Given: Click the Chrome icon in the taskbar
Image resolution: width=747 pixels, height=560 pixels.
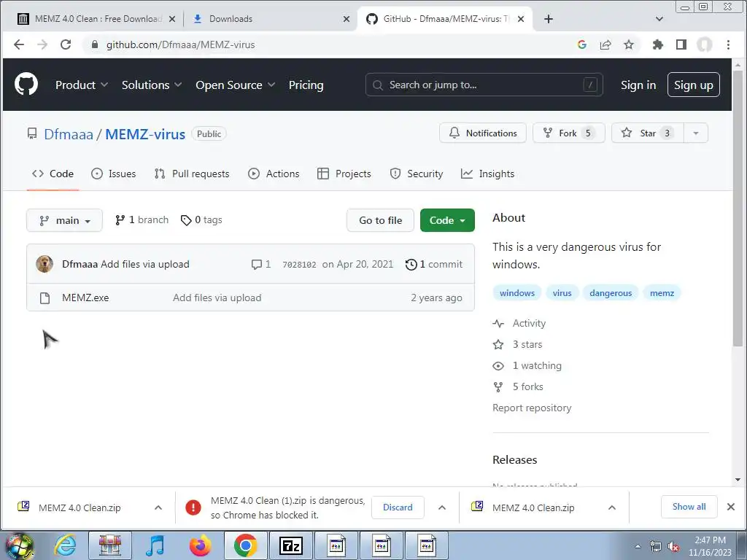Looking at the screenshot, I should tap(245, 545).
